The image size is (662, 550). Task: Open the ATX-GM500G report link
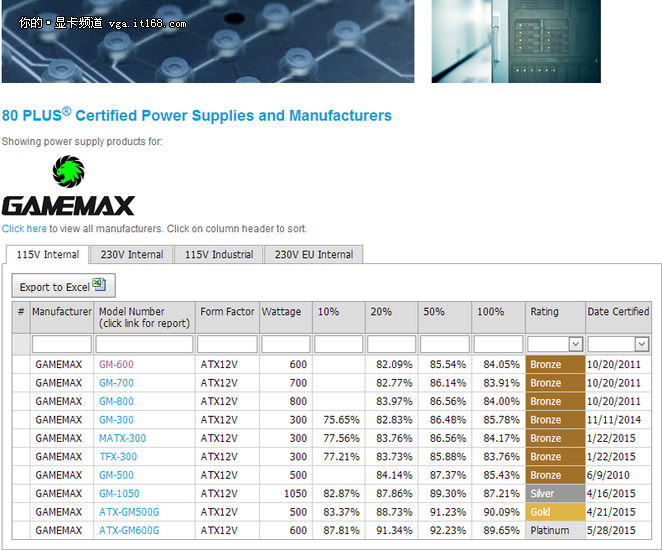click(129, 512)
